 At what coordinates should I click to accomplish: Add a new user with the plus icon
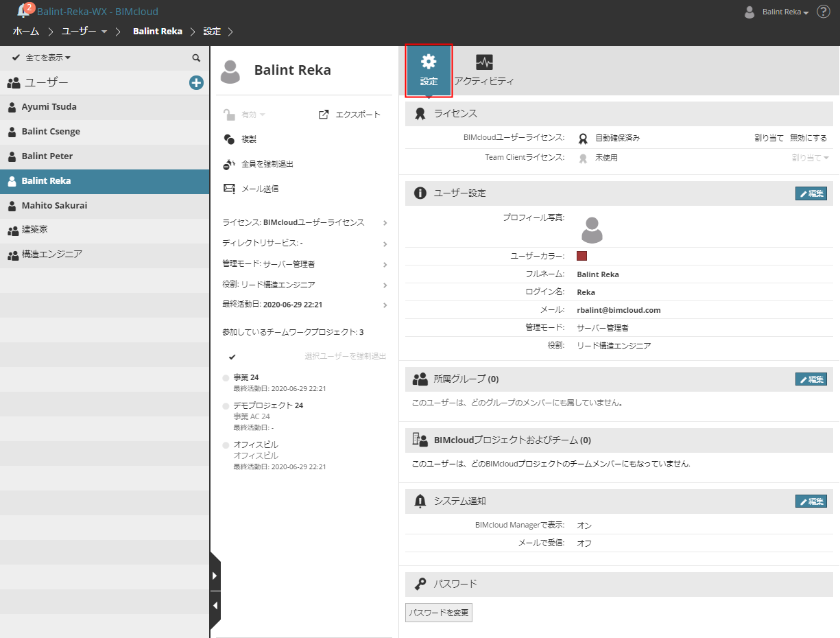point(196,82)
